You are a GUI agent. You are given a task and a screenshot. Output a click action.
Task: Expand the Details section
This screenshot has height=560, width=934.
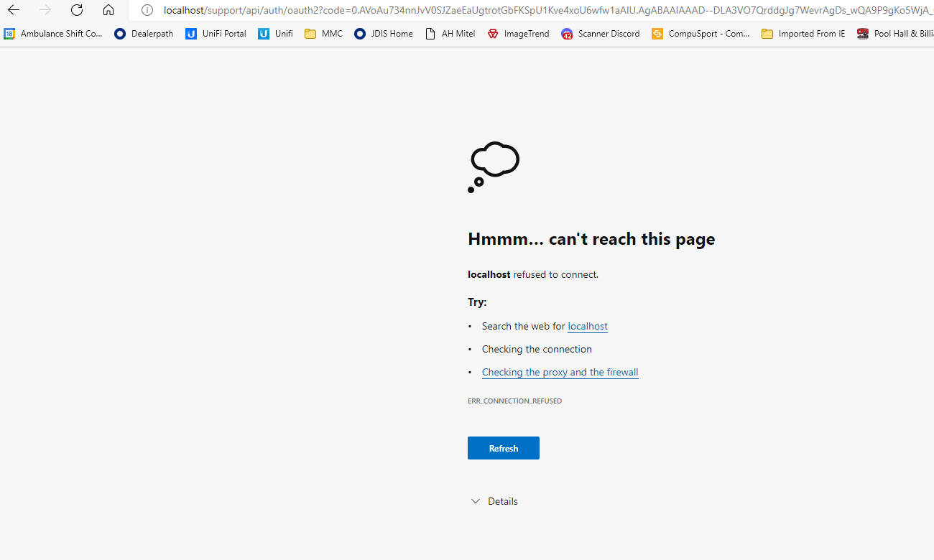pyautogui.click(x=494, y=501)
